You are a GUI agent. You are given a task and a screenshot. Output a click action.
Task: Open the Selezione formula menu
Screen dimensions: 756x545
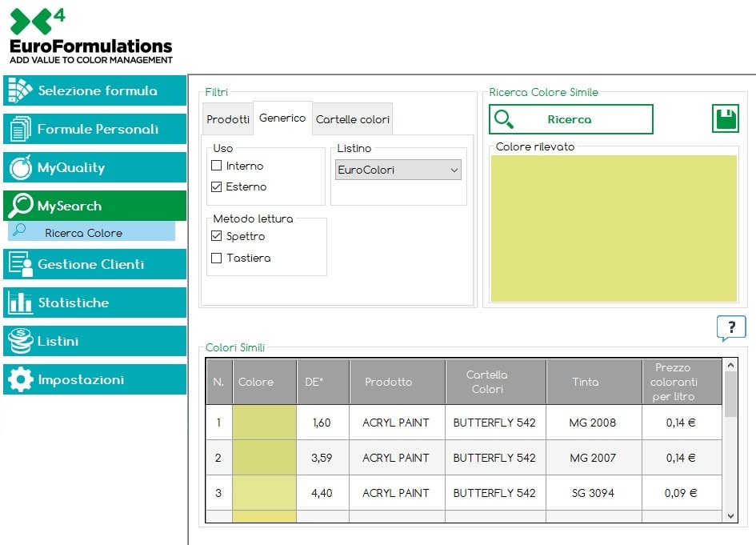94,90
